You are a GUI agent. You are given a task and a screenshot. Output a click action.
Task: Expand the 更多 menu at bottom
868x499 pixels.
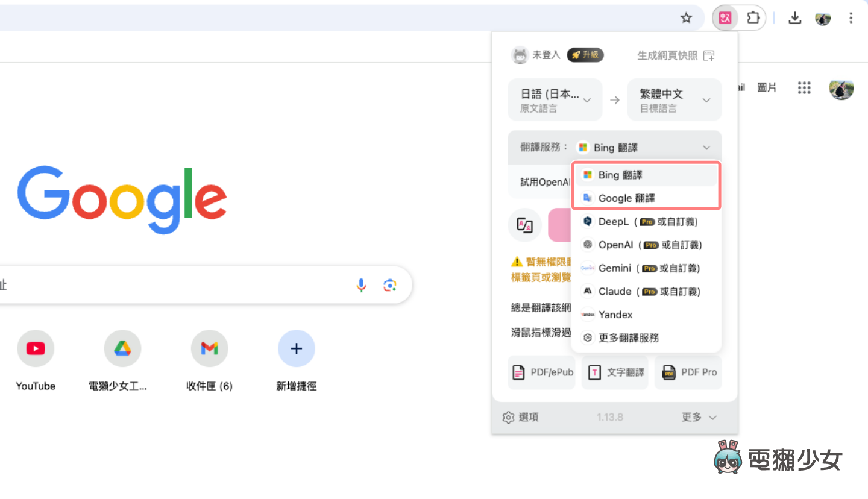point(699,417)
